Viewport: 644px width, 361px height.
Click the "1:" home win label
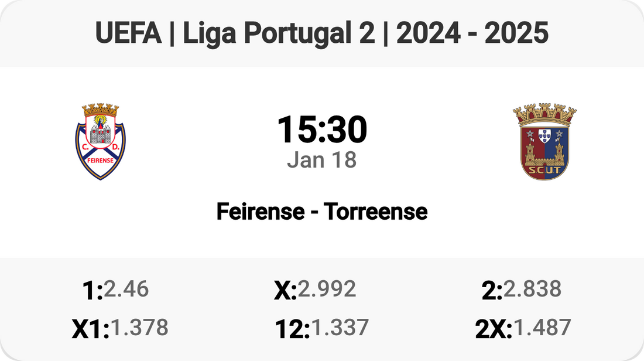coord(93,291)
